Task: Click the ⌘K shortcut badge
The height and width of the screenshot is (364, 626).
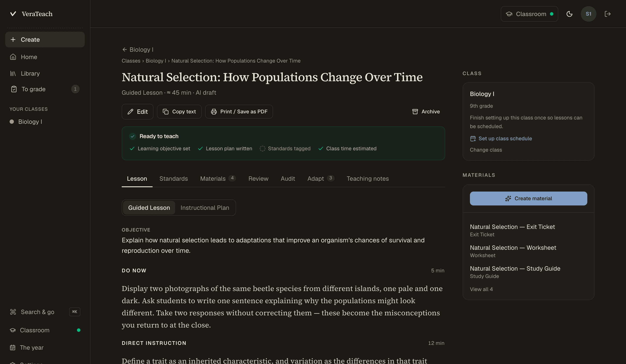Action: (75, 312)
